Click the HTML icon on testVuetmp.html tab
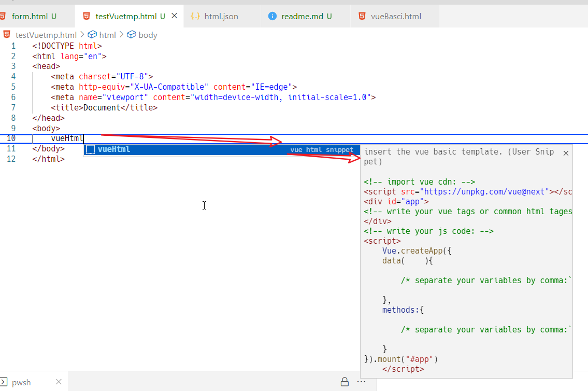 coord(86,16)
